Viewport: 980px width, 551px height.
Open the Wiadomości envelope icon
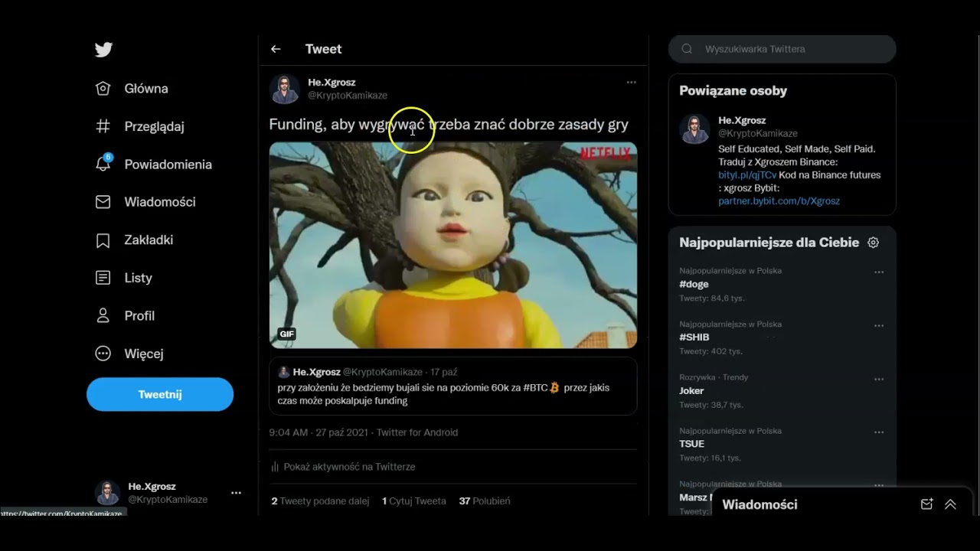[x=103, y=202]
